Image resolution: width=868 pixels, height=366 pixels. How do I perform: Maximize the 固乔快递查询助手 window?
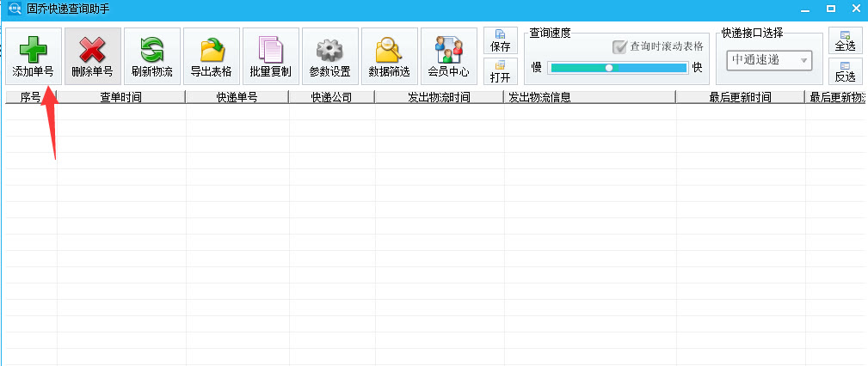(830, 9)
